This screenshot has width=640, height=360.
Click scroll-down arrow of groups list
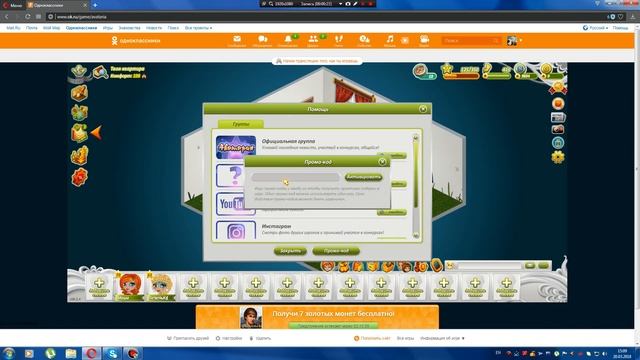416,235
